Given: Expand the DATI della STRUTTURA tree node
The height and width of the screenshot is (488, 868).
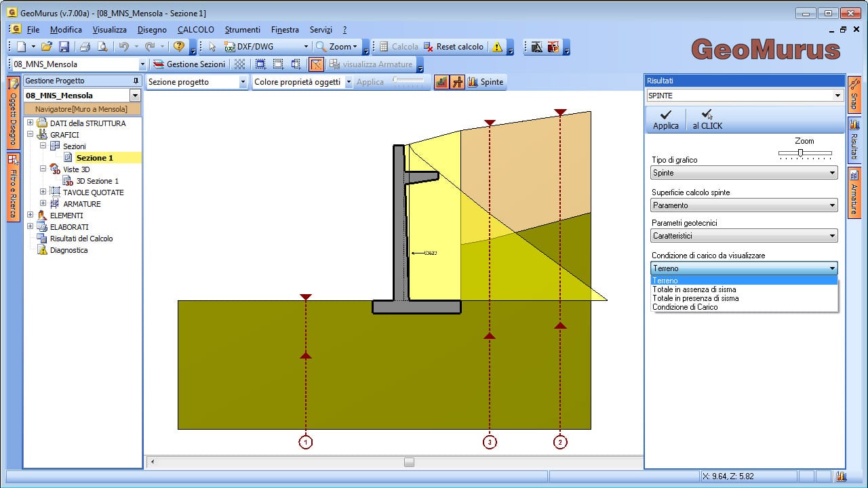Looking at the screenshot, I should coord(31,123).
